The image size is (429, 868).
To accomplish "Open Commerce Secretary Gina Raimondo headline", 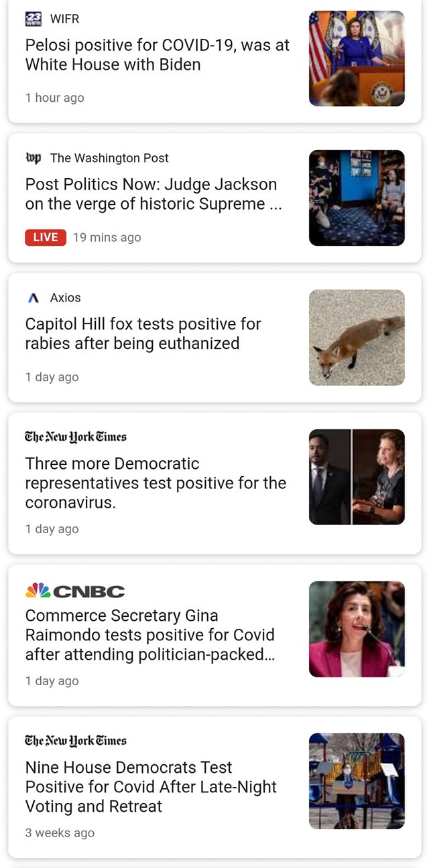I will [150, 635].
